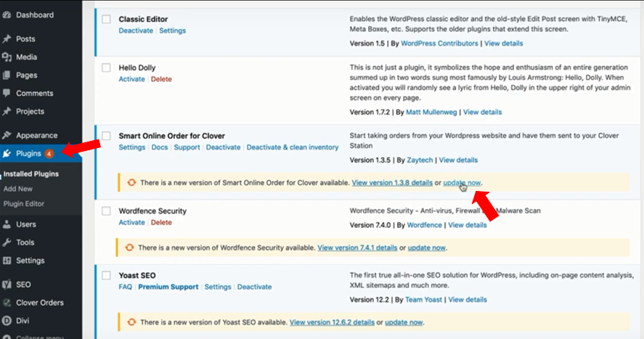This screenshot has width=644, height=339.
Task: View version 12.6.2 details link
Action: (332, 322)
